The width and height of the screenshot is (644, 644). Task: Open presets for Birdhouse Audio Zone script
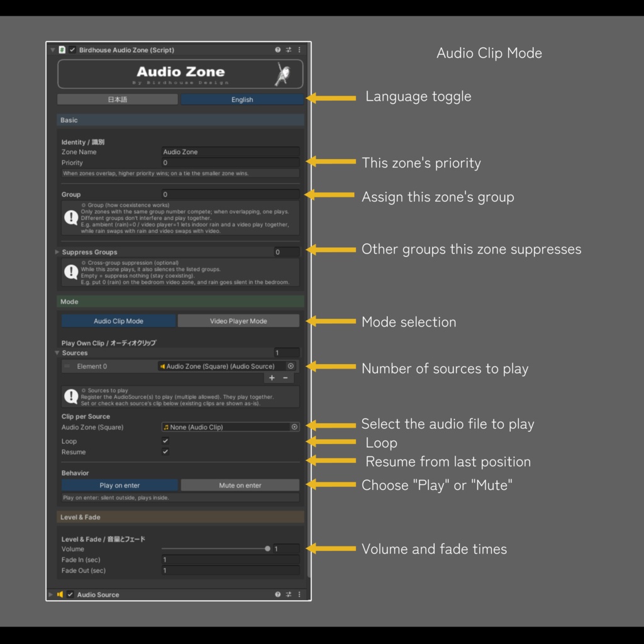point(289,50)
